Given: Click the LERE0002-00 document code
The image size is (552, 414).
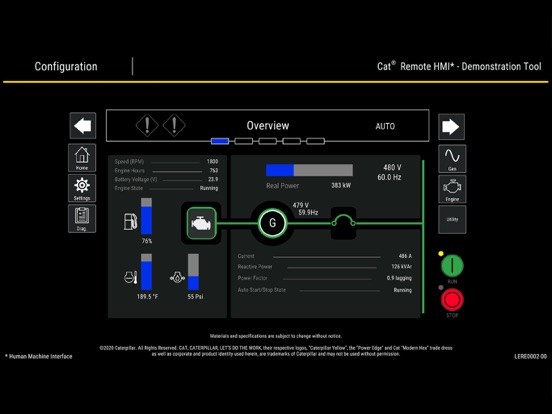Looking at the screenshot, I should pos(531,357).
